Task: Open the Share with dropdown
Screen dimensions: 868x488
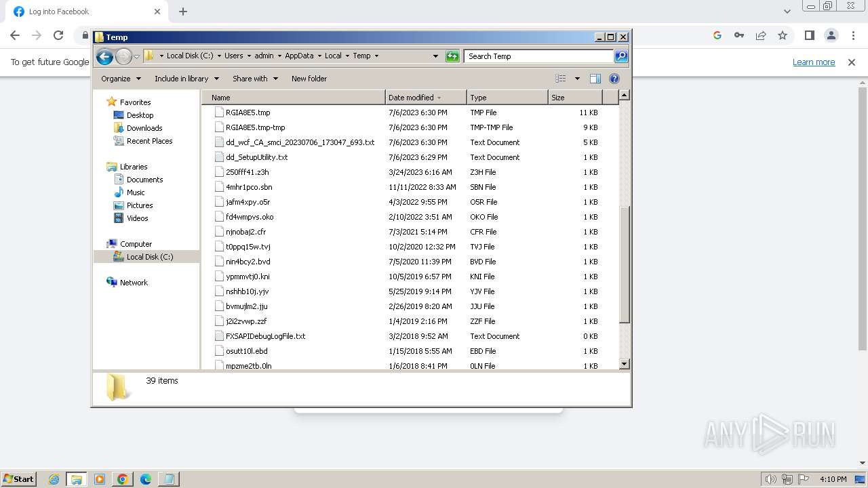Action: (x=255, y=79)
